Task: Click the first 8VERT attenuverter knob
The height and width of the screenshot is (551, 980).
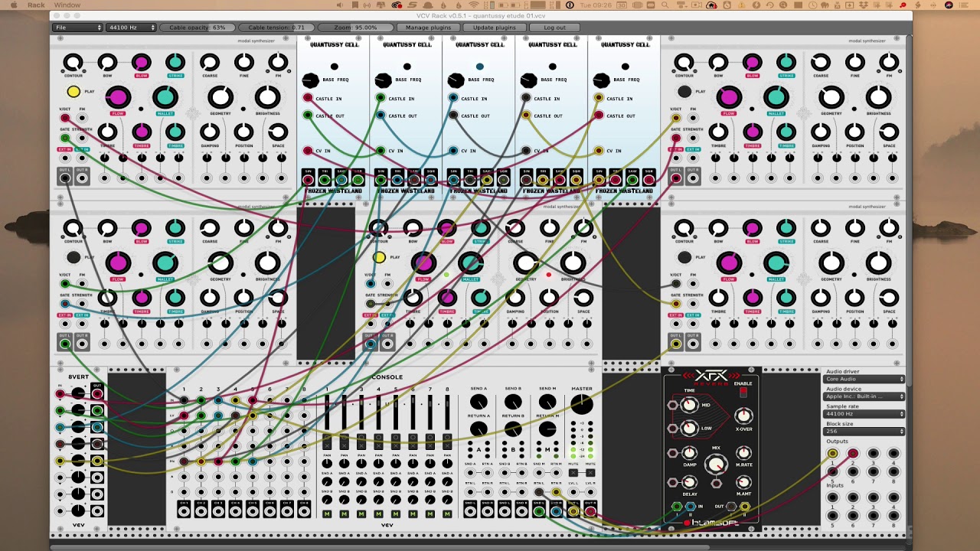Action: (78, 394)
